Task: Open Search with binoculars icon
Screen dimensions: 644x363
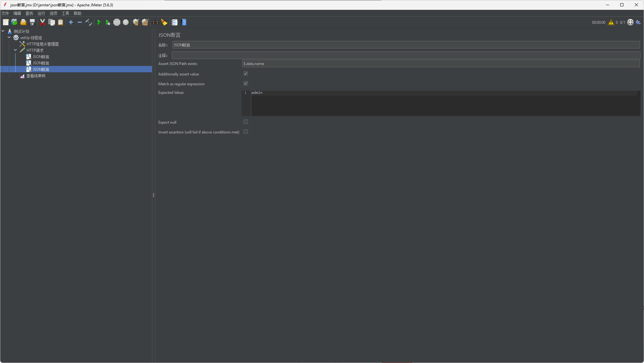Action: coord(155,22)
